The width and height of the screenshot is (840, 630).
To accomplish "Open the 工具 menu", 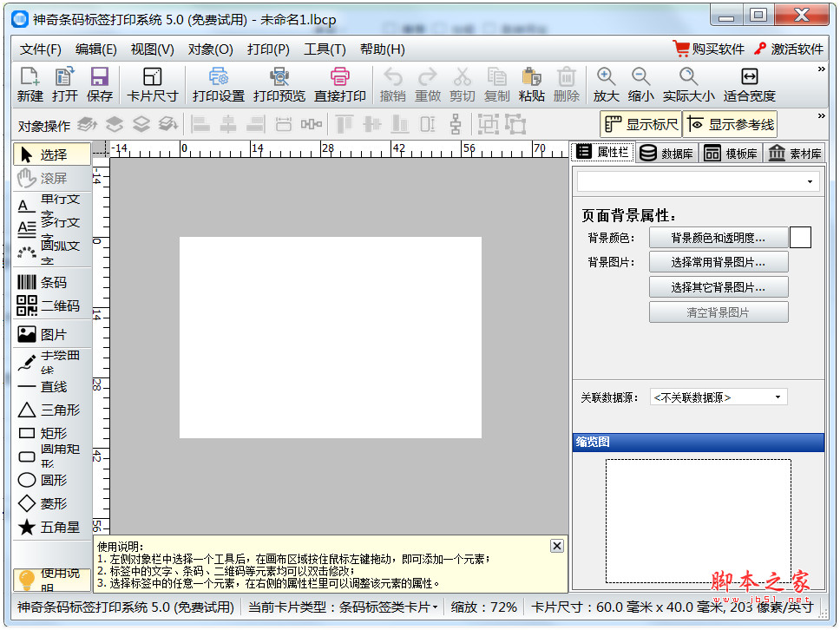I will [325, 49].
